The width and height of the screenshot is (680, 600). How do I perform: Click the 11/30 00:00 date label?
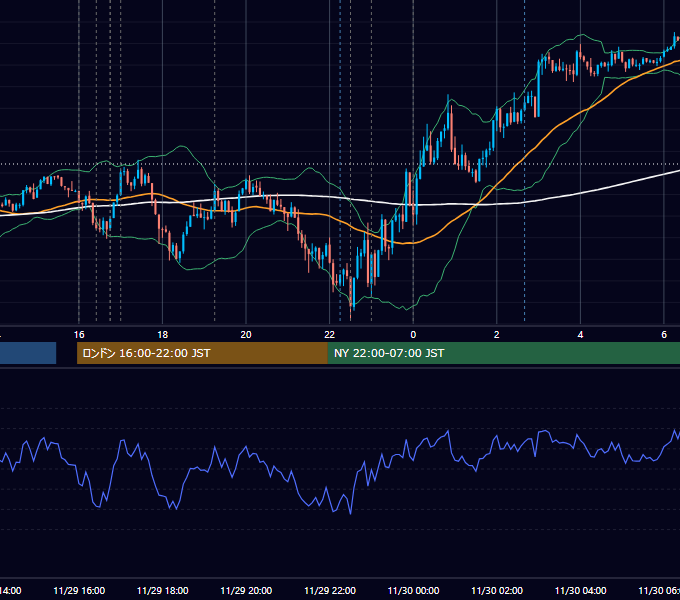pyautogui.click(x=413, y=590)
